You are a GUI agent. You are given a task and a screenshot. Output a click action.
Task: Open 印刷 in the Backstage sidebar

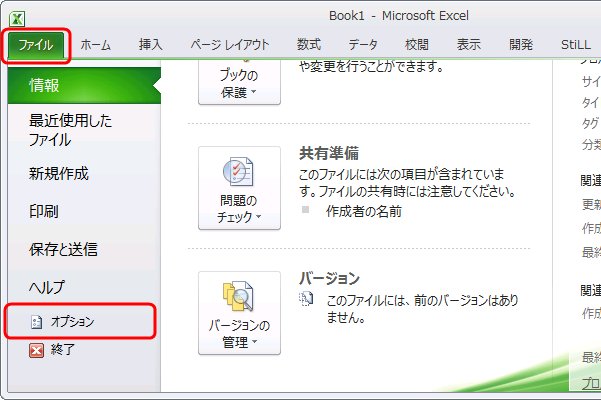click(x=44, y=212)
